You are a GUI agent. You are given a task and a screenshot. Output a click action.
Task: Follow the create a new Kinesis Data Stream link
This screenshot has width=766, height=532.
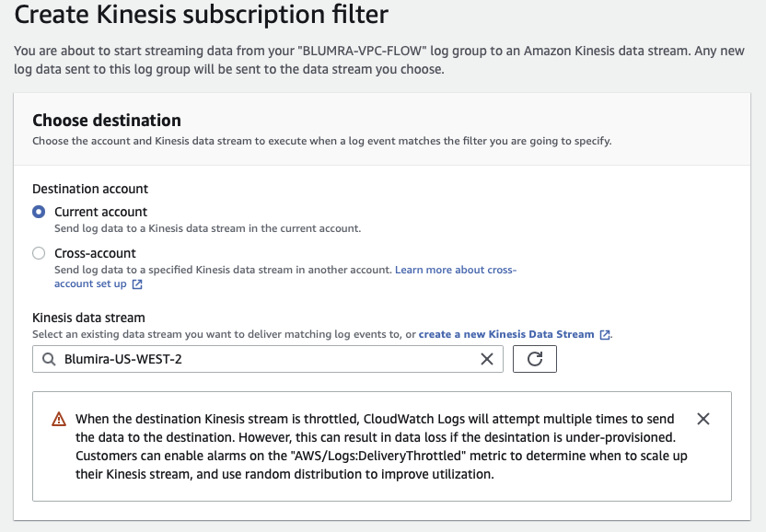(506, 334)
